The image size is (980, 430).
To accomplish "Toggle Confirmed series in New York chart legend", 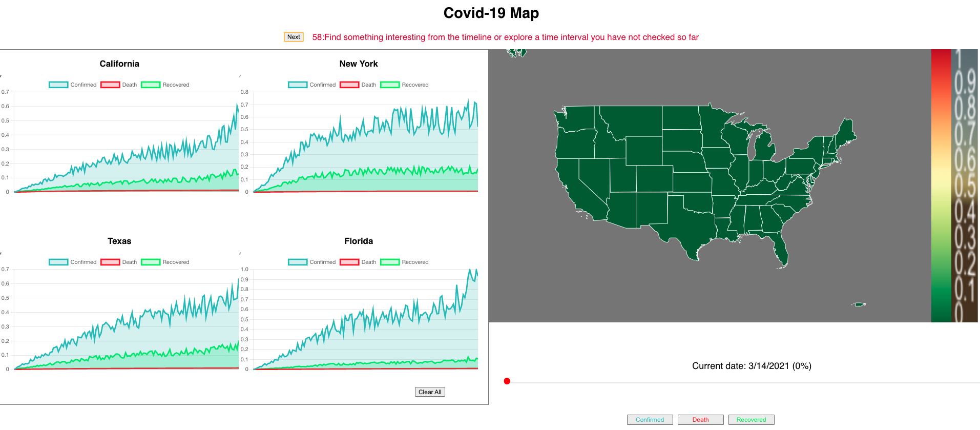I will pyautogui.click(x=312, y=85).
